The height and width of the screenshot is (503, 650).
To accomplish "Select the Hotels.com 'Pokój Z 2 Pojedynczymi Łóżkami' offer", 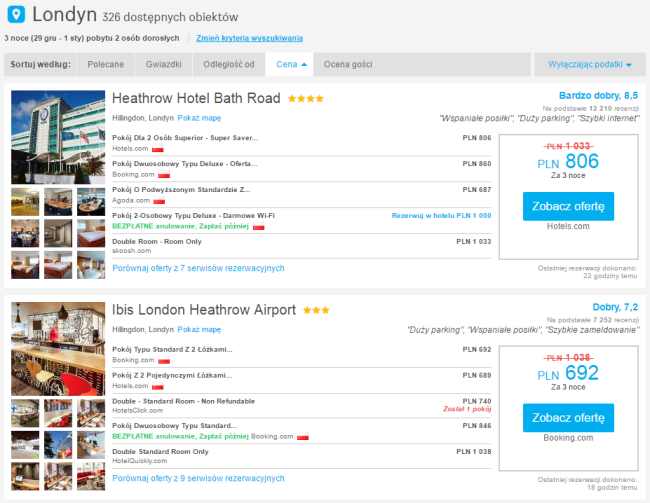I will coord(301,380).
